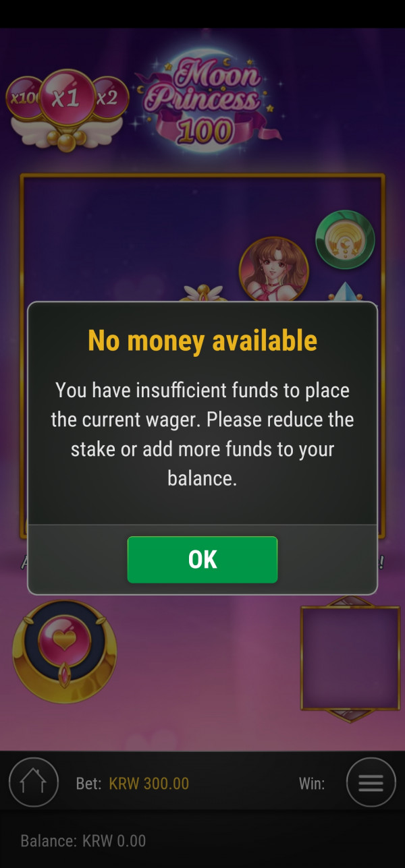Tap the green moon medallion symbol
The height and width of the screenshot is (868, 405).
click(x=345, y=239)
